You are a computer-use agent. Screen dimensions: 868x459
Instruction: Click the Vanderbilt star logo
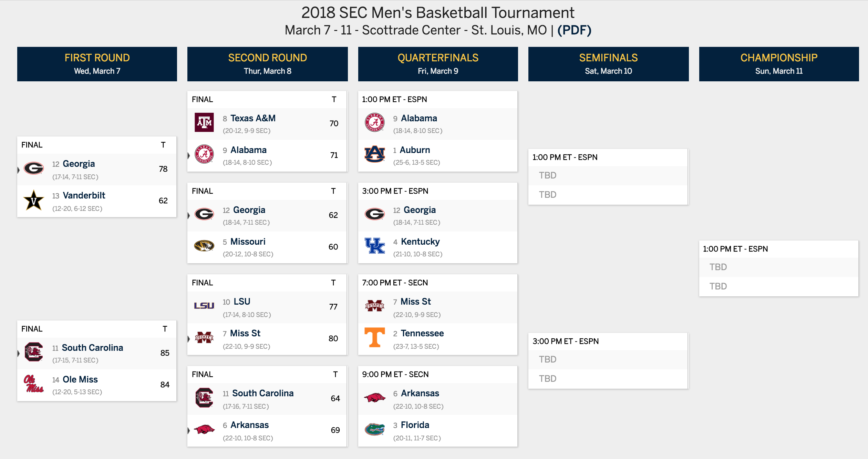point(34,200)
